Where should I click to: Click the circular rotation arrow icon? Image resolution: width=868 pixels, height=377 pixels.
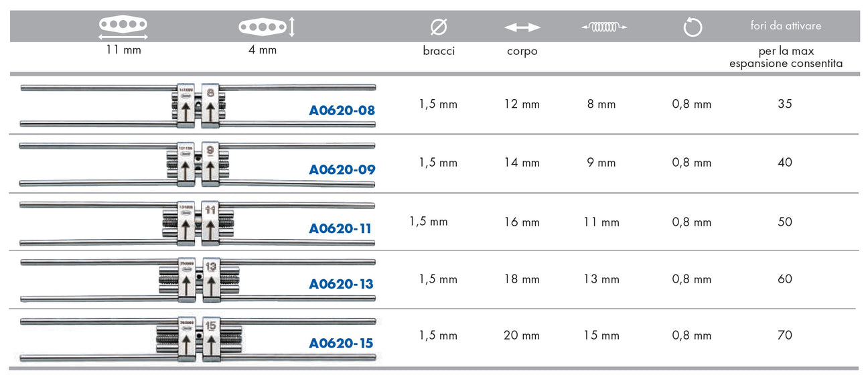pyautogui.click(x=693, y=27)
